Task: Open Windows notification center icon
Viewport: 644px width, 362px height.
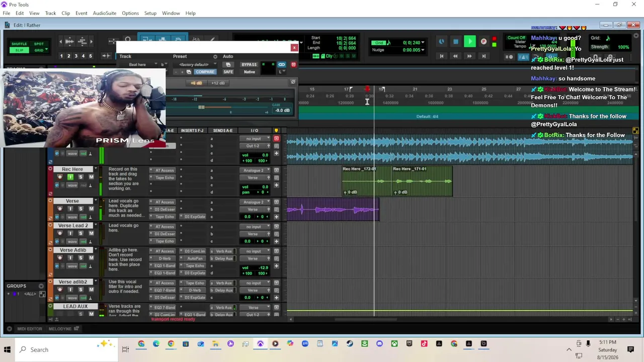Action: pyautogui.click(x=630, y=349)
